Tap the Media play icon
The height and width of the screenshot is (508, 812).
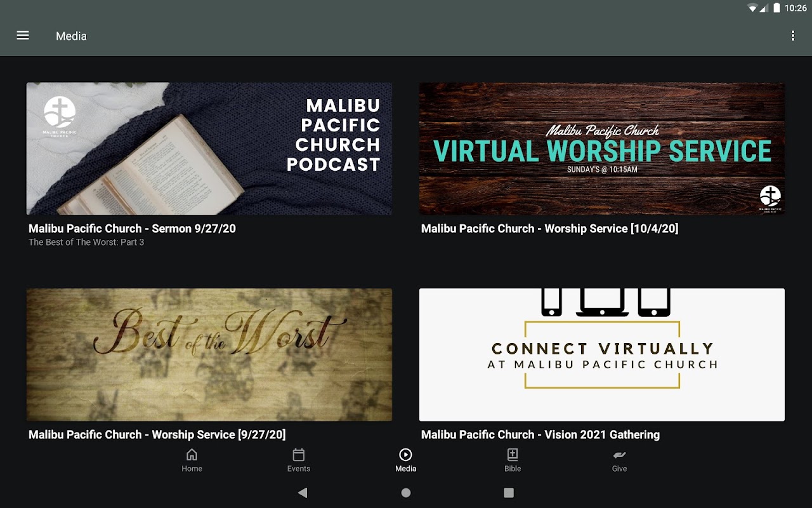pyautogui.click(x=406, y=455)
